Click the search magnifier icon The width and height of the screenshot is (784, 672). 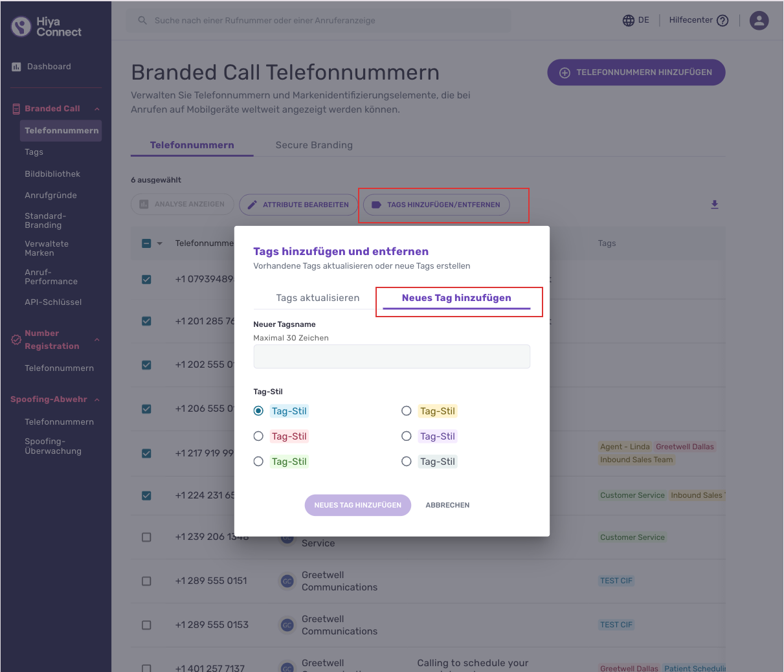pyautogui.click(x=142, y=21)
